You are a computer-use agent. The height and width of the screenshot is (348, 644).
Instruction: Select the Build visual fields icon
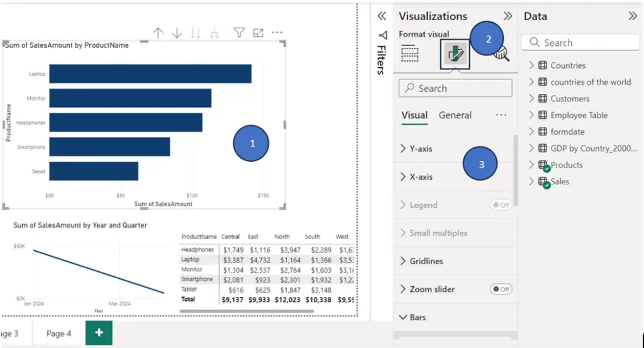tap(409, 54)
